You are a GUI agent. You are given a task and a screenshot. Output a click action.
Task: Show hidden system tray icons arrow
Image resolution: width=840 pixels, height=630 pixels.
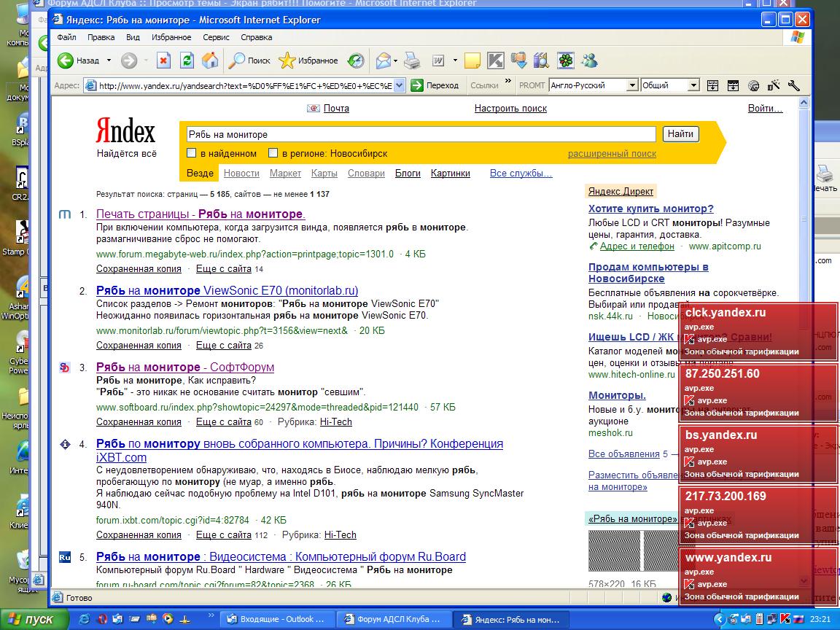[x=720, y=619]
